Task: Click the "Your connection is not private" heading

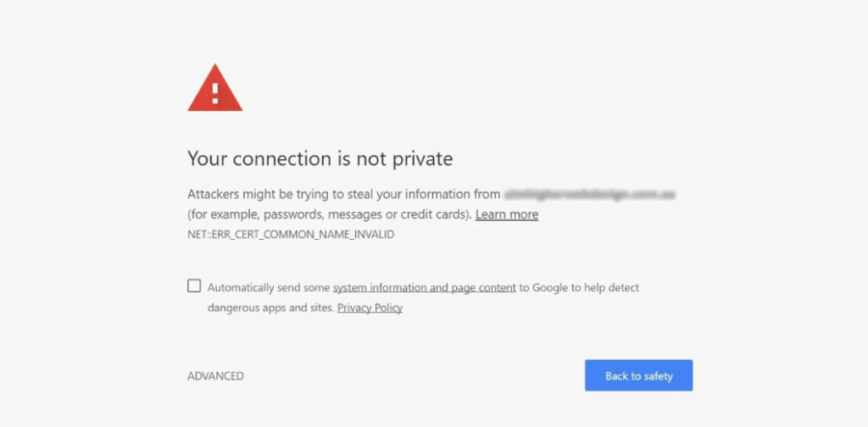Action: pos(320,158)
